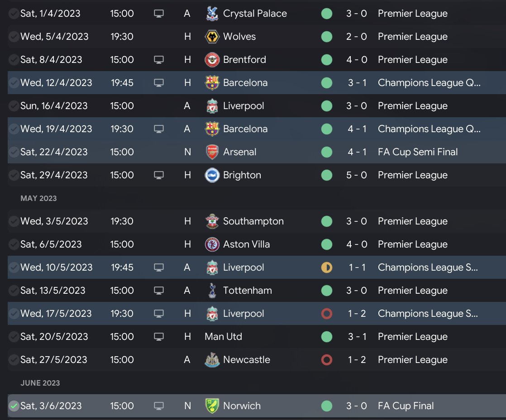Click the FA Cup Semi Final competition
The height and width of the screenshot is (420, 506).
pyautogui.click(x=417, y=152)
